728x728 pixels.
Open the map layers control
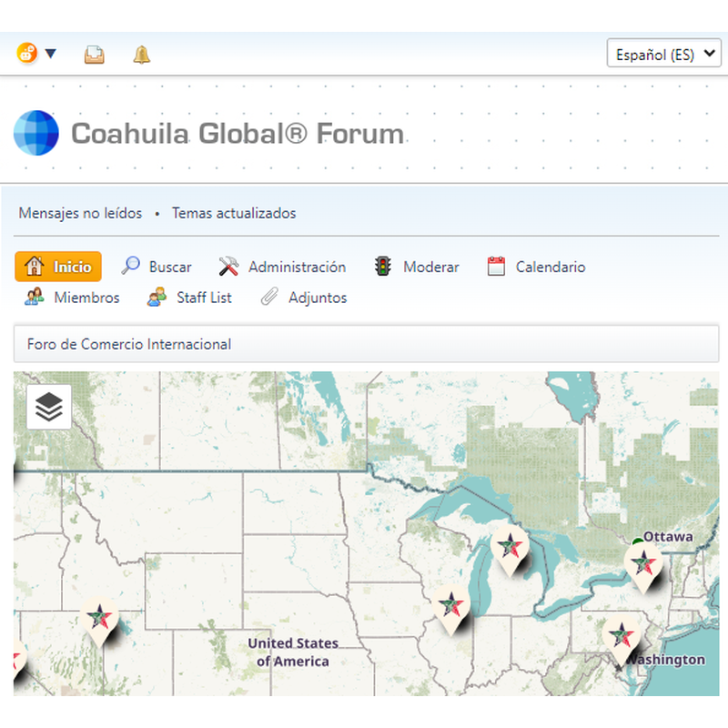(49, 407)
